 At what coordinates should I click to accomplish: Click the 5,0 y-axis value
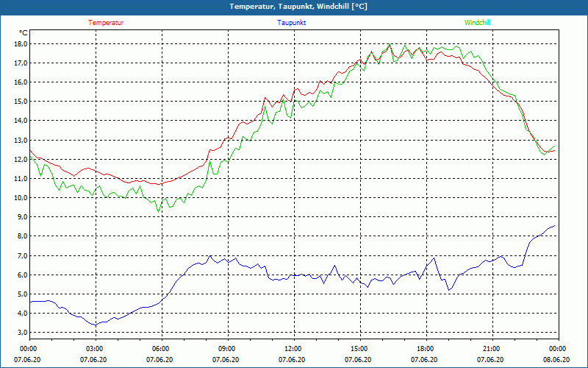23,294
